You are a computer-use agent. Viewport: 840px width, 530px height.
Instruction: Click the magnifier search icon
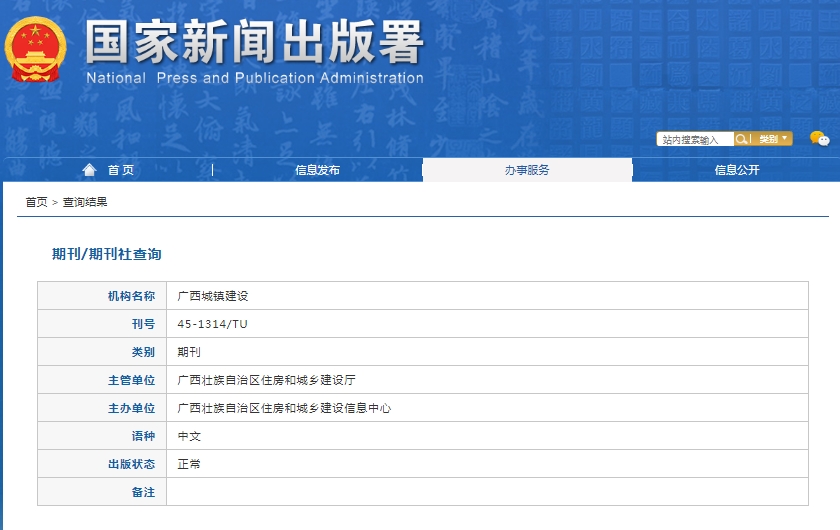742,139
